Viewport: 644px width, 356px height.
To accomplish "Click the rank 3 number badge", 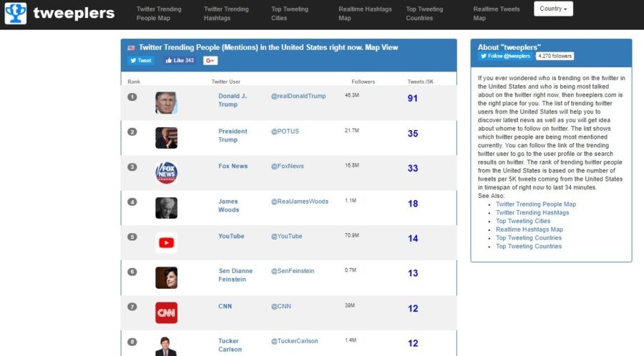I will [x=132, y=167].
